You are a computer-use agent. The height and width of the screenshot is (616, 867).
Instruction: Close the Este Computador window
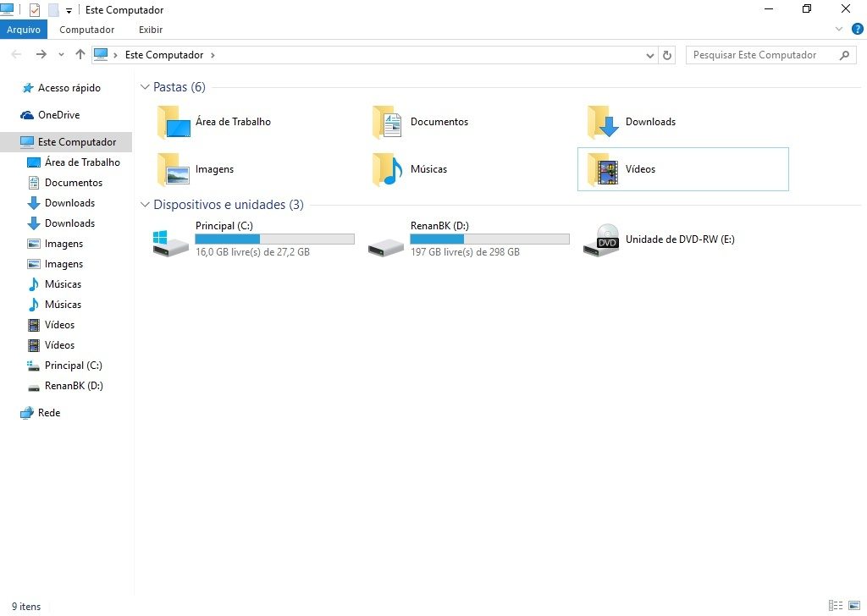pos(846,9)
